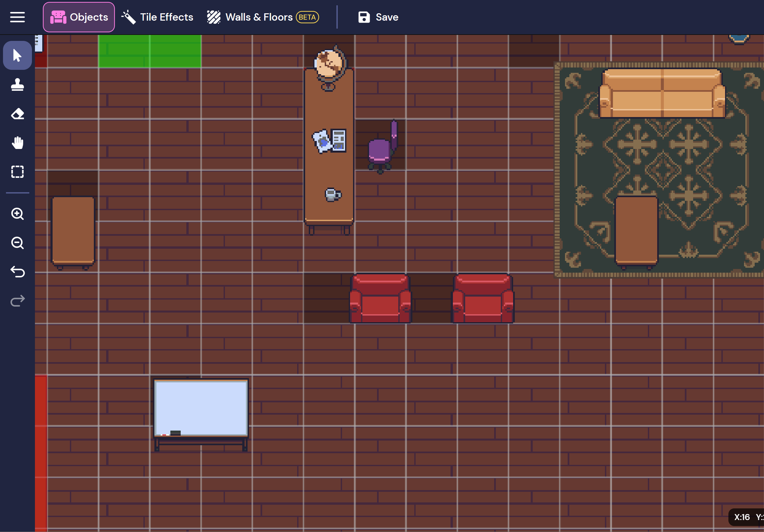Select the left red armchair
The width and height of the screenshot is (764, 532).
380,299
